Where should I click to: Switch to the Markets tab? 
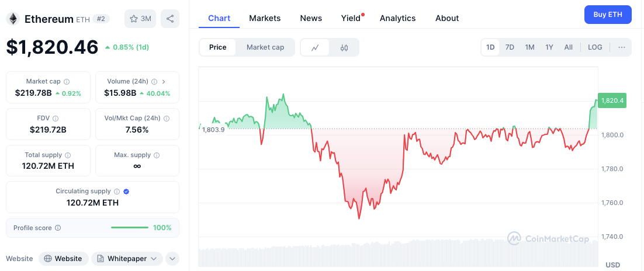pyautogui.click(x=265, y=18)
